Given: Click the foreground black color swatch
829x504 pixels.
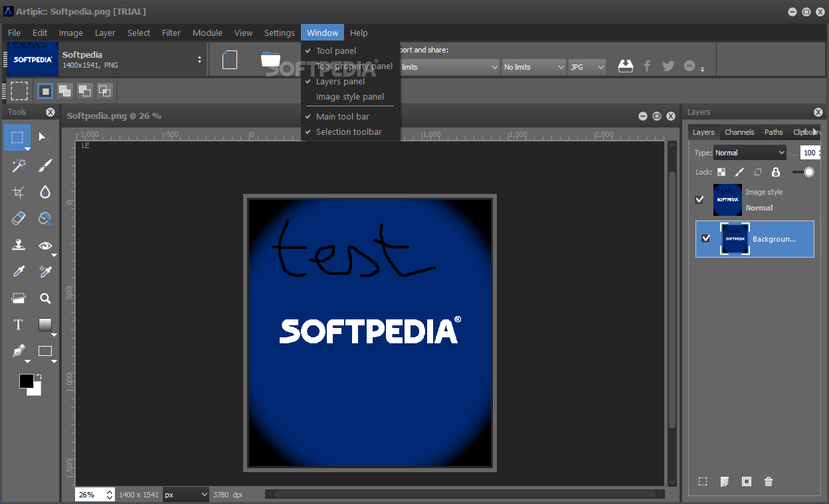Looking at the screenshot, I should point(26,381).
